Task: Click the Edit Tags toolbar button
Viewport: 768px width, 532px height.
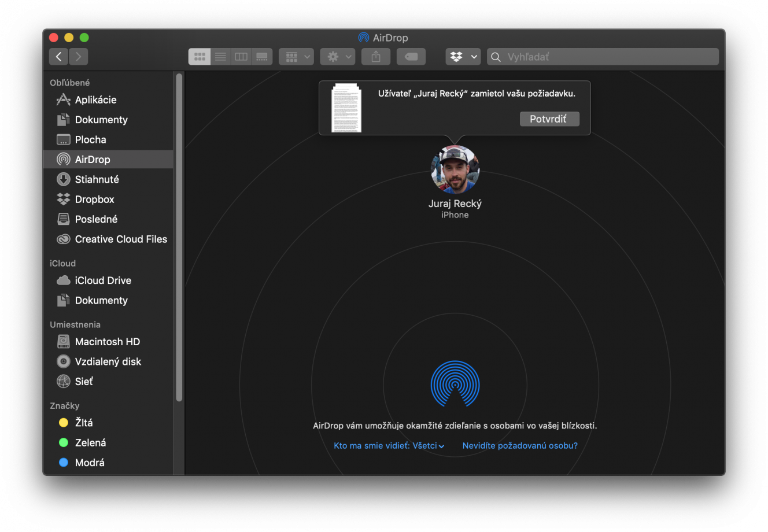Action: pos(411,57)
